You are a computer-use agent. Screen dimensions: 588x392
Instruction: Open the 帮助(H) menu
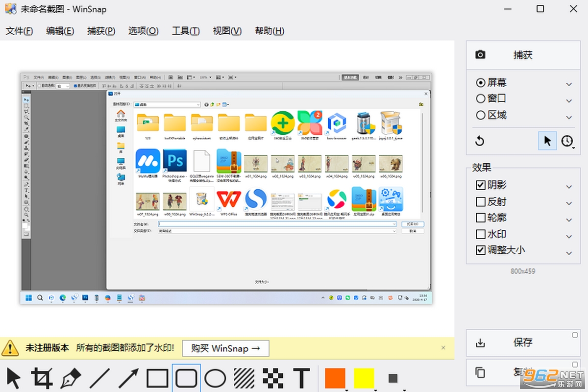pyautogui.click(x=269, y=31)
